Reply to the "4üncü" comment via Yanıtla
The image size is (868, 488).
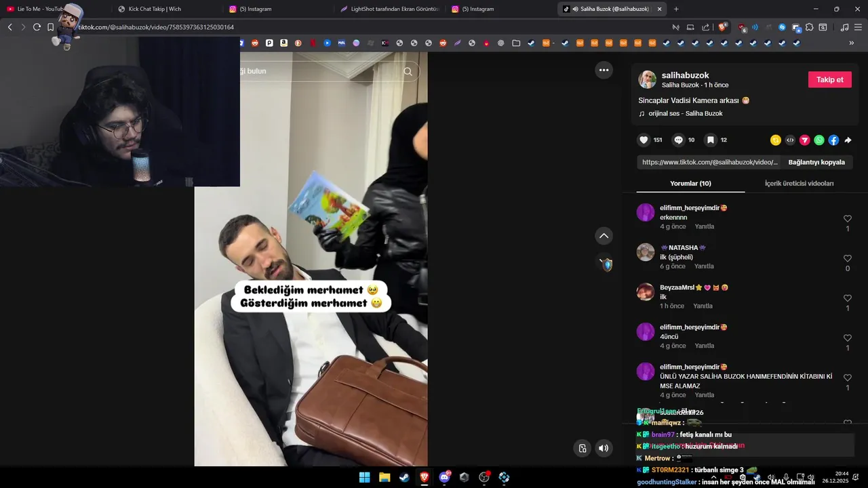(x=704, y=346)
